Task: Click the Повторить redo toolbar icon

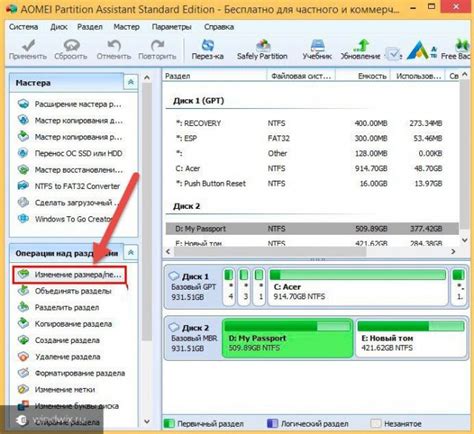Action: 157,49
